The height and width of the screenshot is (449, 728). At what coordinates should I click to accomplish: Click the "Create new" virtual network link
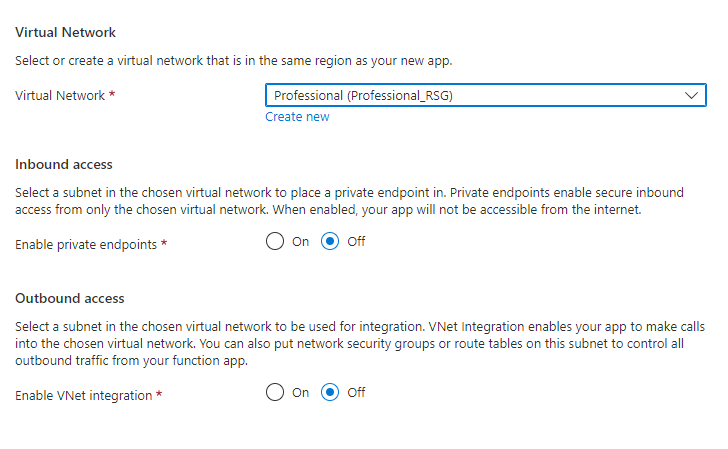click(297, 117)
